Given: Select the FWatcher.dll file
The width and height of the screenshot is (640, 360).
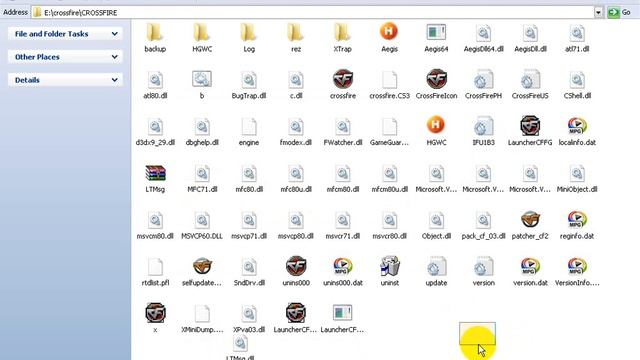Looking at the screenshot, I should click(343, 127).
